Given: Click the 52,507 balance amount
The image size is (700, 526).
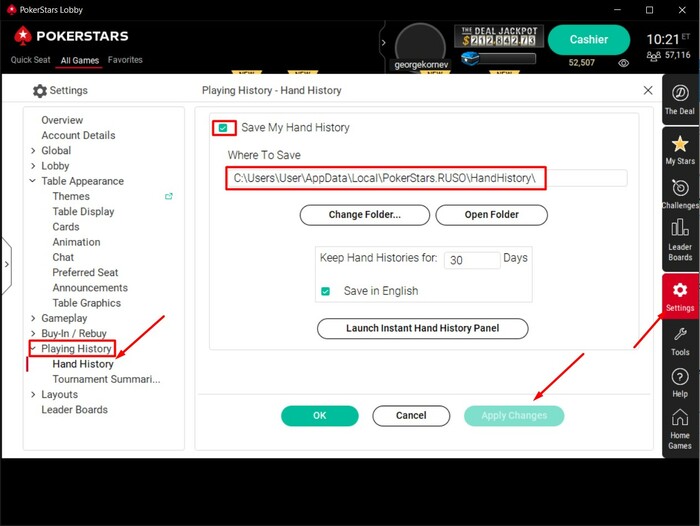Looking at the screenshot, I should pos(581,63).
